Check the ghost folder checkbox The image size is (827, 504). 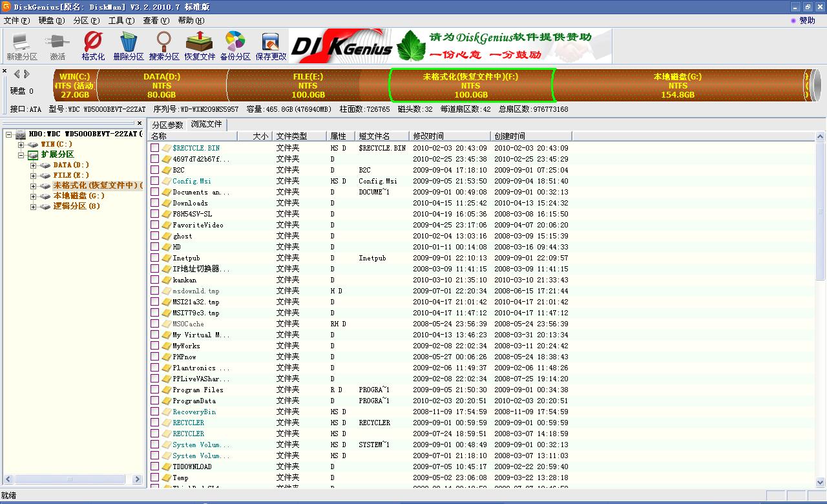point(155,236)
